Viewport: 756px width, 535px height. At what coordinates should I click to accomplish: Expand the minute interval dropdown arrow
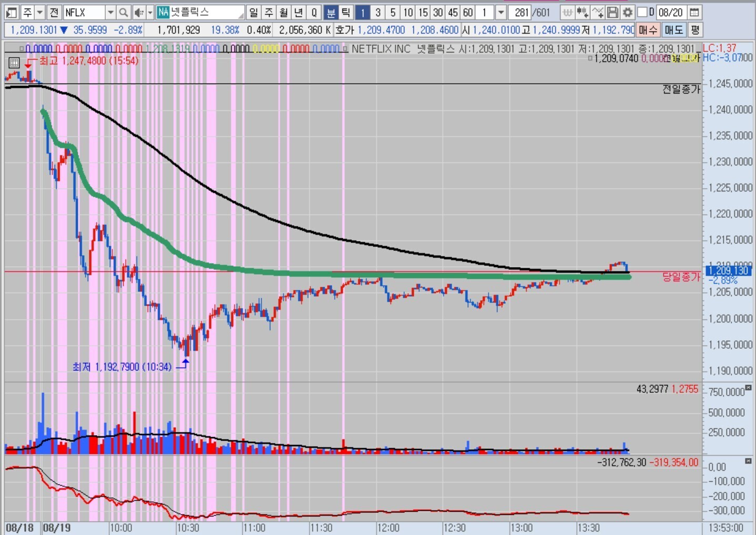tap(500, 12)
